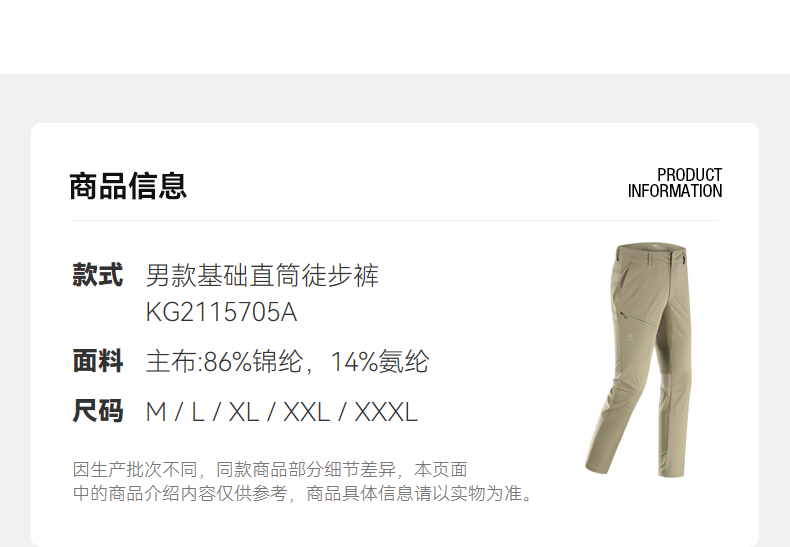Select the product code KG2115705A
Viewport: 790px width, 547px height.
coord(221,312)
